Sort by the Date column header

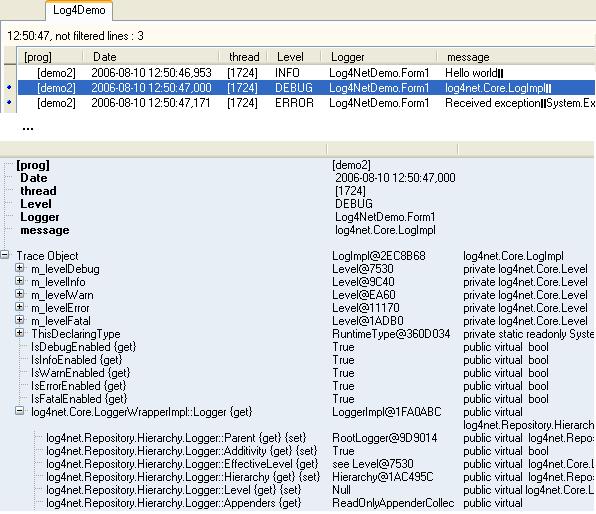(x=105, y=57)
